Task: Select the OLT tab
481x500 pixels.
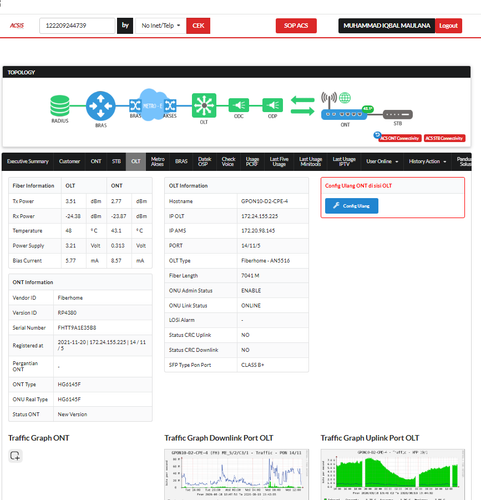Action: pyautogui.click(x=136, y=161)
